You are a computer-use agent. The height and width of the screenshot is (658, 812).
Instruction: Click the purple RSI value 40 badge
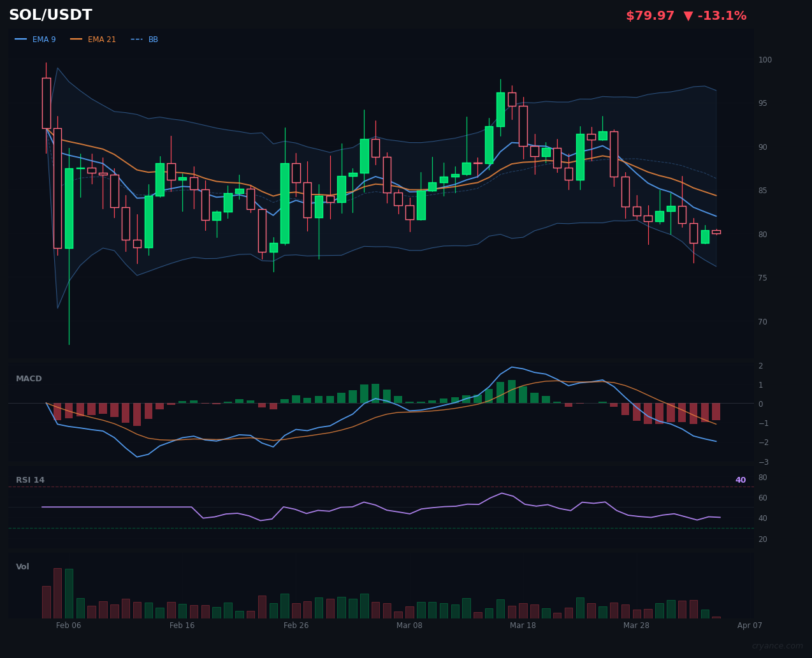740,480
